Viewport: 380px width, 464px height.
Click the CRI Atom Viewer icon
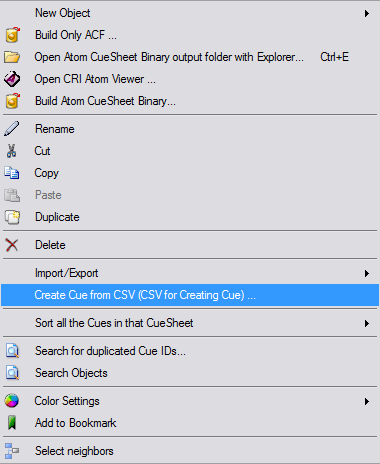pos(12,79)
